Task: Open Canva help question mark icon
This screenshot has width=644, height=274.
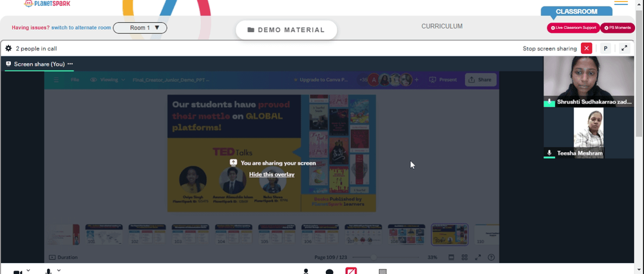Action: click(491, 257)
